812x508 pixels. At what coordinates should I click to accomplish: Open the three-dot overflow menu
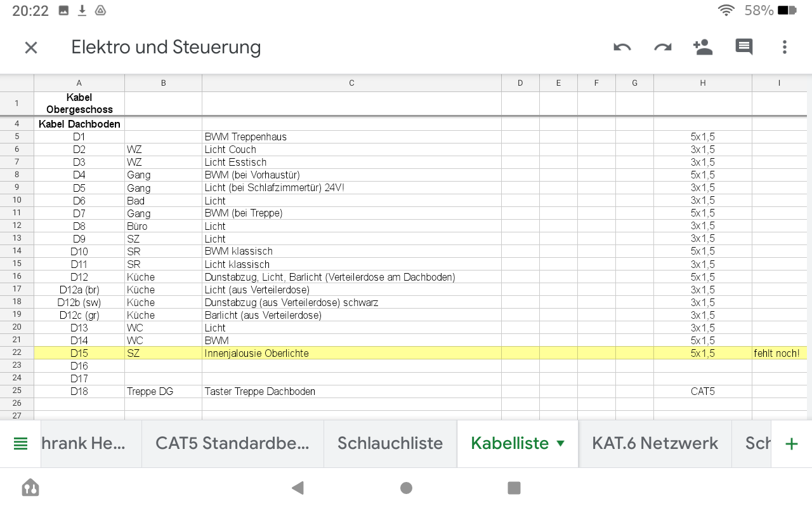pos(785,48)
